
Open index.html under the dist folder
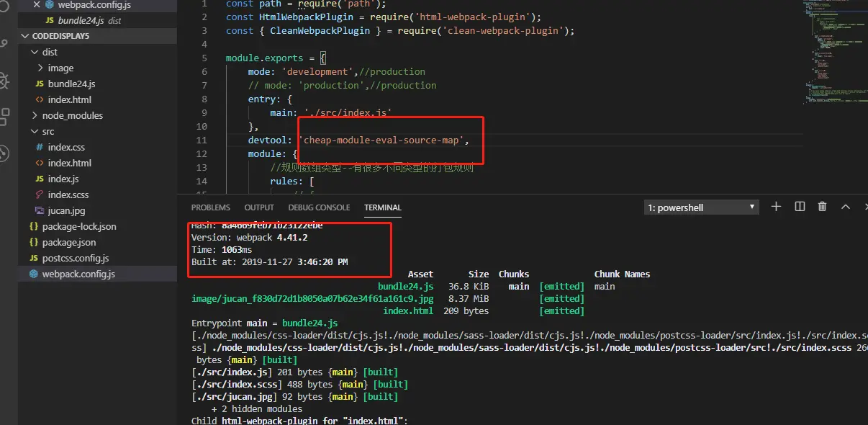pyautogui.click(x=97, y=99)
